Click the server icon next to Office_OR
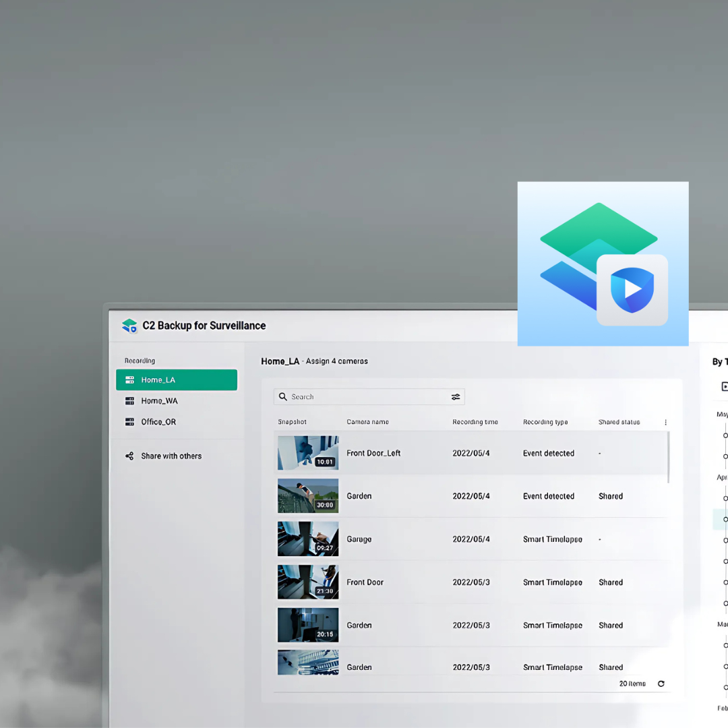Image resolution: width=728 pixels, height=728 pixels. pyautogui.click(x=129, y=422)
